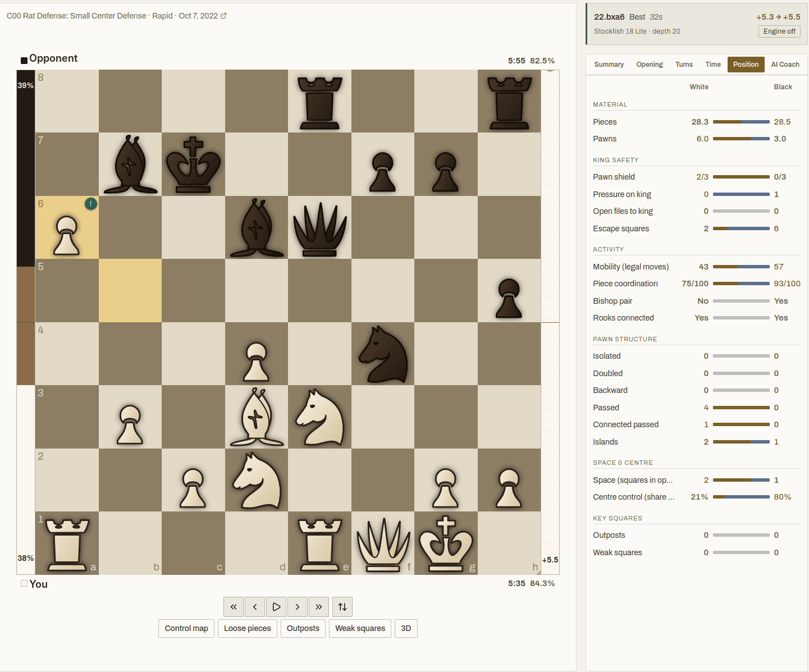Image resolution: width=809 pixels, height=672 pixels.
Task: Open external game link icon beside the date
Action: 223,16
